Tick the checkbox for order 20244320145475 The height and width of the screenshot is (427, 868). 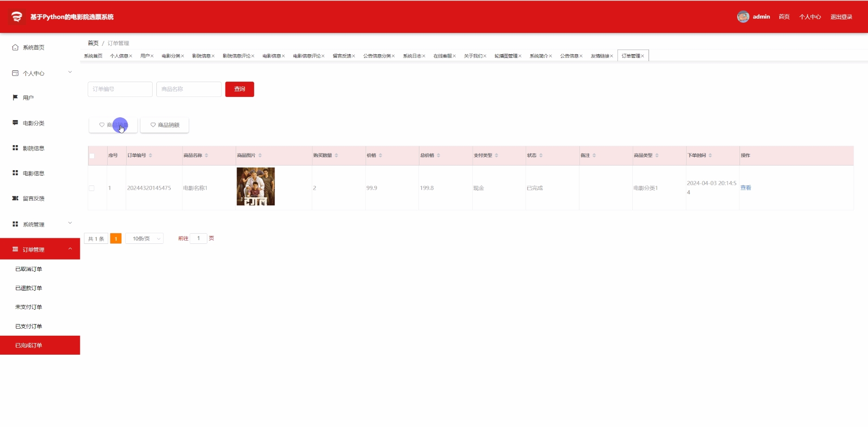(91, 188)
